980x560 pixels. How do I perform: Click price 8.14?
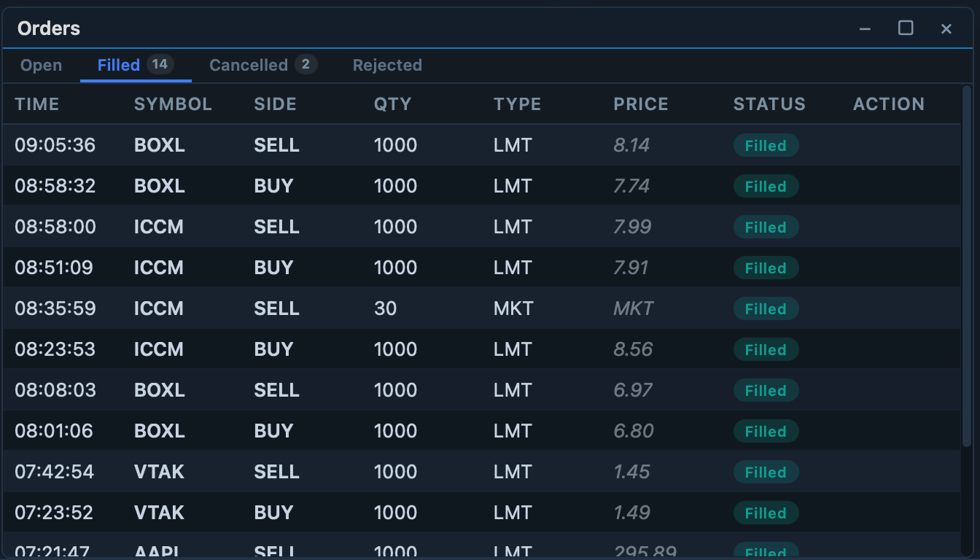point(631,145)
